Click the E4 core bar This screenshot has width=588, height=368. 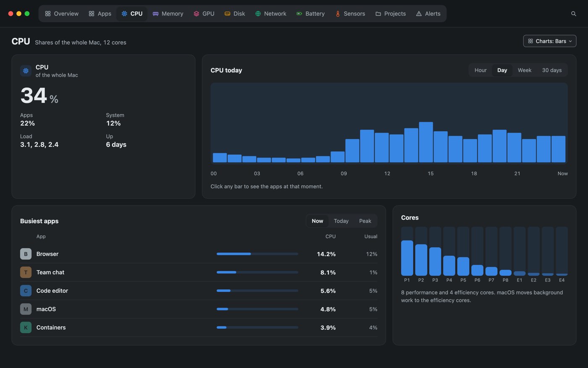562,251
